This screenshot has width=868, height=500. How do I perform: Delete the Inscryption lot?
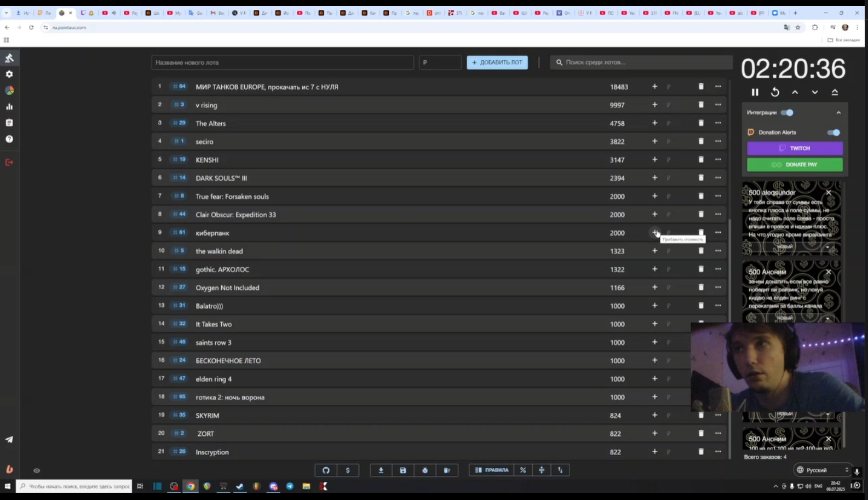pyautogui.click(x=701, y=452)
